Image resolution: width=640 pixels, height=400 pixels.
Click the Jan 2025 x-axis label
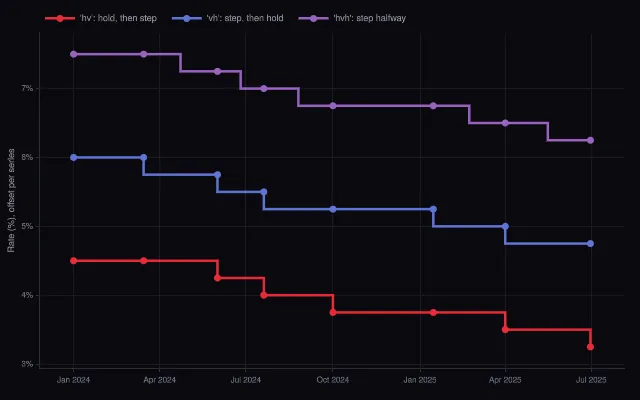[420, 380]
